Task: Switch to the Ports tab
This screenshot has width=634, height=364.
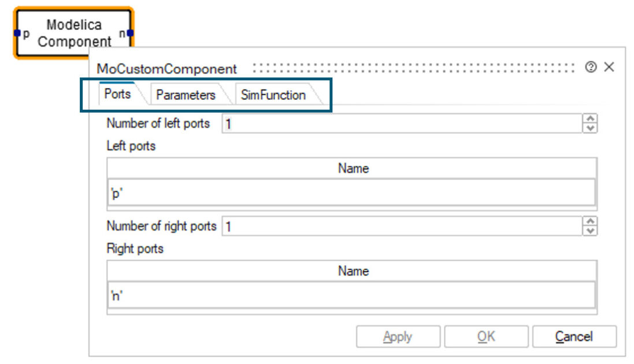Action: point(118,94)
